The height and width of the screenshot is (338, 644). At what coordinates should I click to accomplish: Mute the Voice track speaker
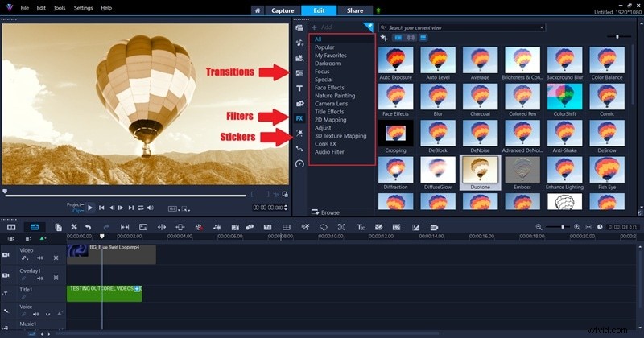click(35, 314)
